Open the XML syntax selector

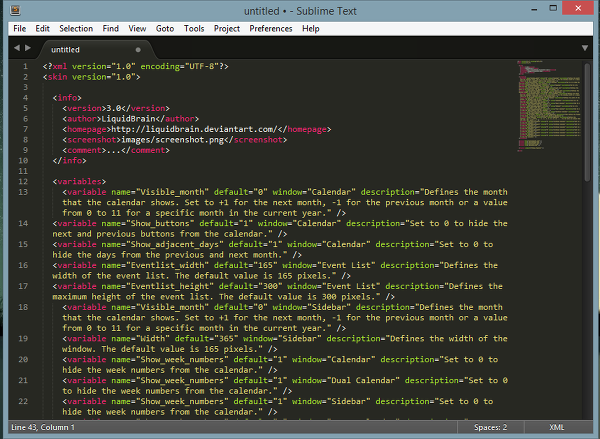click(x=557, y=428)
